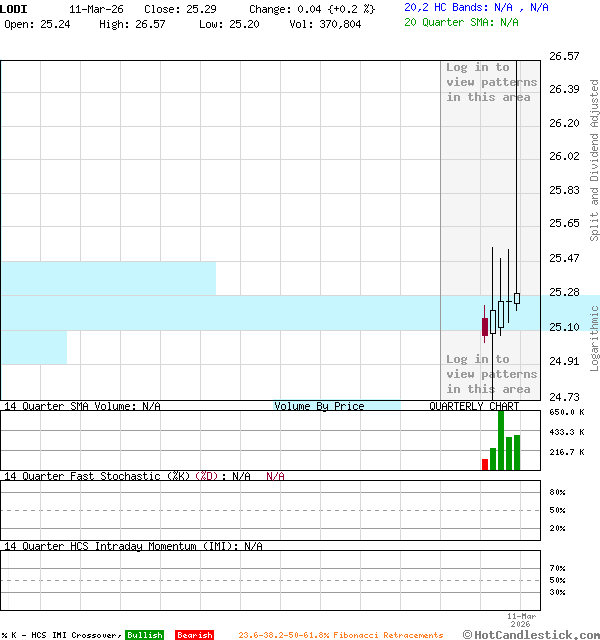The height and width of the screenshot is (640, 600).
Task: Click the QUARTERLY CHART label
Action: [474, 406]
